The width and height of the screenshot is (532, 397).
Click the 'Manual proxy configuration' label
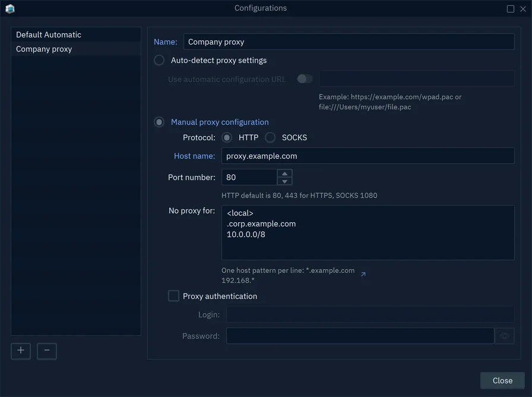220,122
